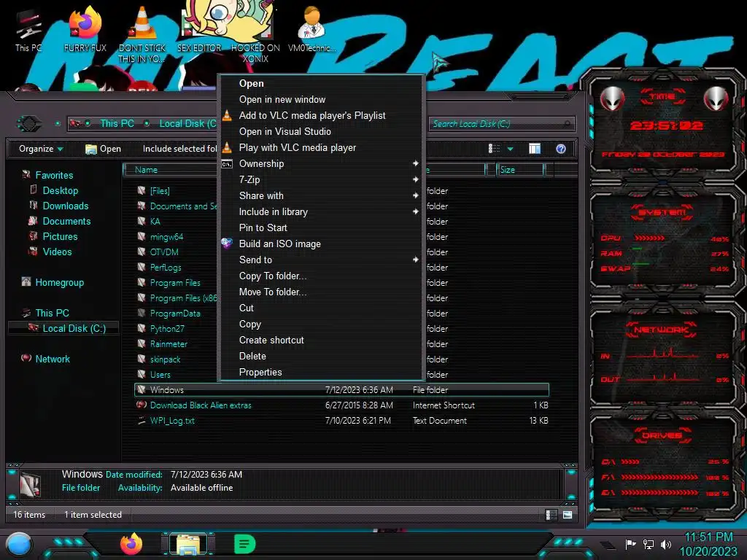Choose Create shortcut
The width and height of the screenshot is (747, 560).
(x=323, y=340)
